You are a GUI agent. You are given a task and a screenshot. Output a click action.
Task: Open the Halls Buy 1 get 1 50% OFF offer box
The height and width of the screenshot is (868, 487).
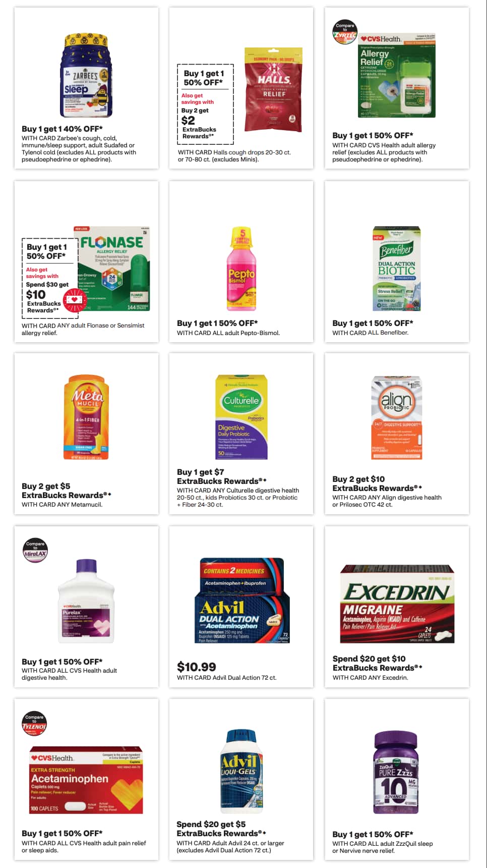coord(205,104)
